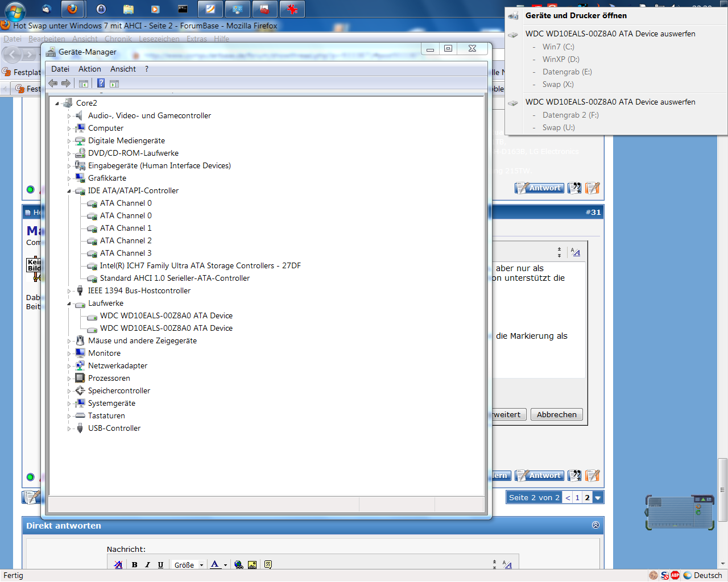
Task: Click the forward arrow in Geräte-Manager toolbar
Action: [x=66, y=84]
